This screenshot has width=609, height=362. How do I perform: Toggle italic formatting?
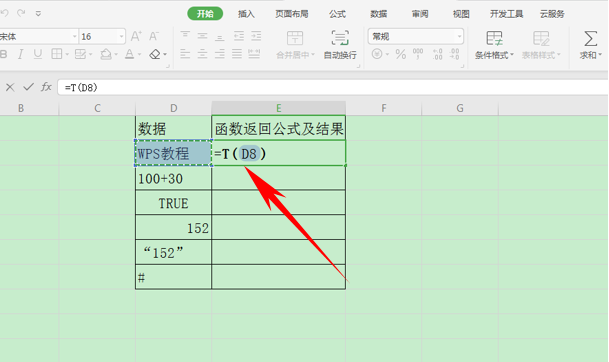coord(20,54)
